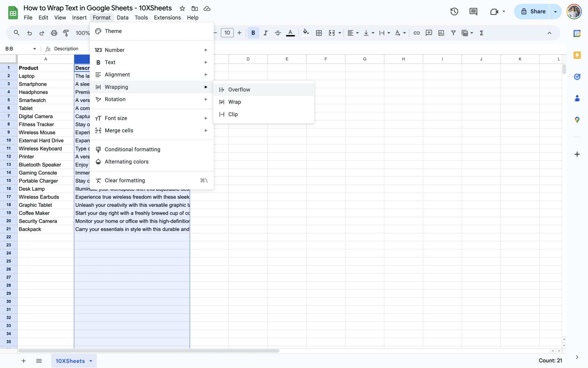Viewport: 588px width, 368px height.
Task: Open the comments panel icon
Action: click(473, 11)
